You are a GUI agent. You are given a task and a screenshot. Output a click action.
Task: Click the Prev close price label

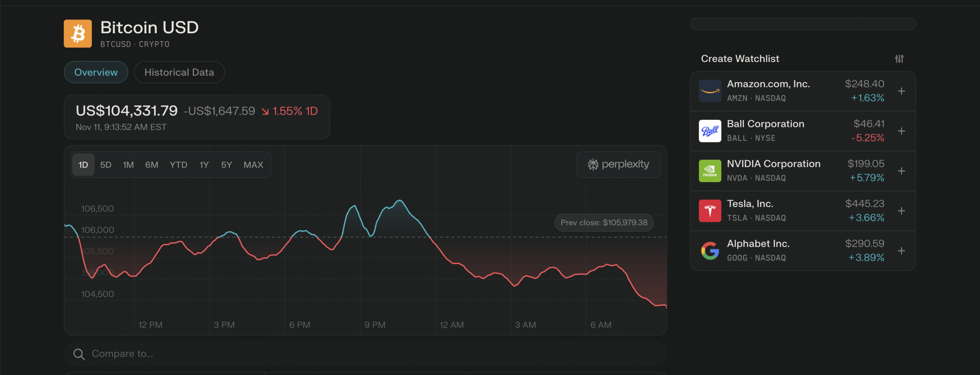(x=604, y=223)
